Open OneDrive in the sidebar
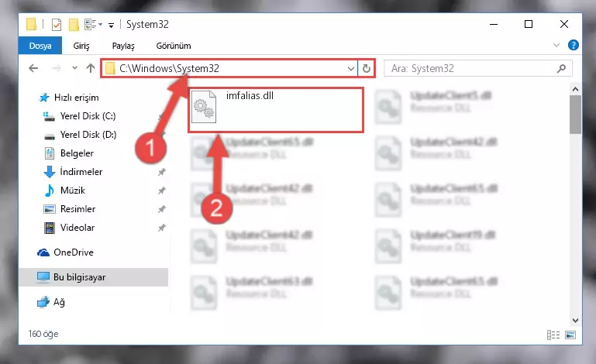This screenshot has width=596, height=364. pos(74,252)
